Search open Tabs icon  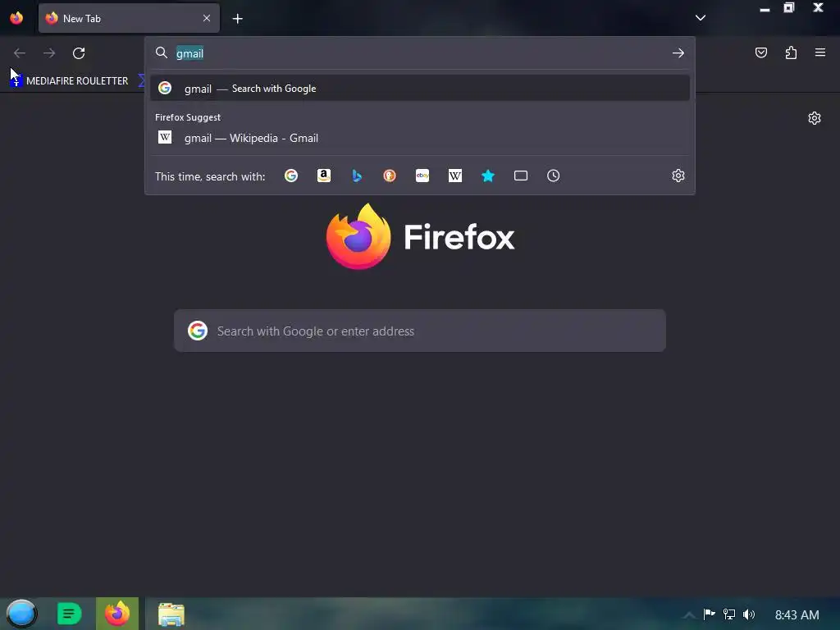(521, 176)
